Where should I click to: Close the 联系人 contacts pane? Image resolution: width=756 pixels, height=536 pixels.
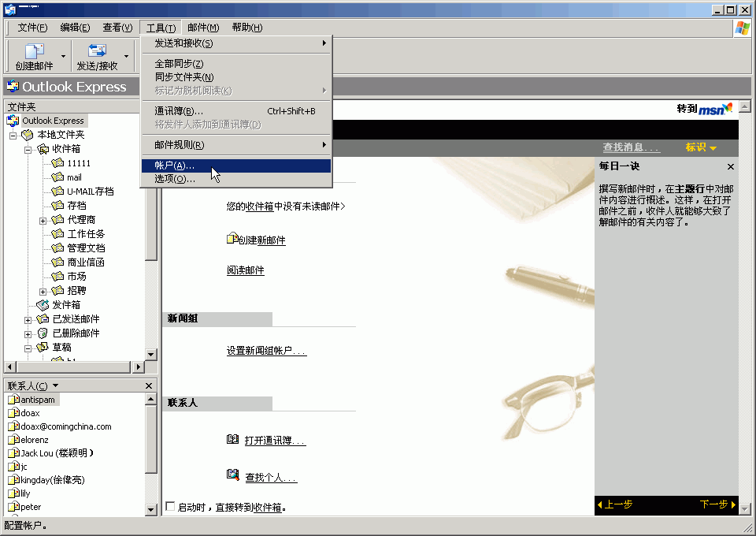coord(149,385)
